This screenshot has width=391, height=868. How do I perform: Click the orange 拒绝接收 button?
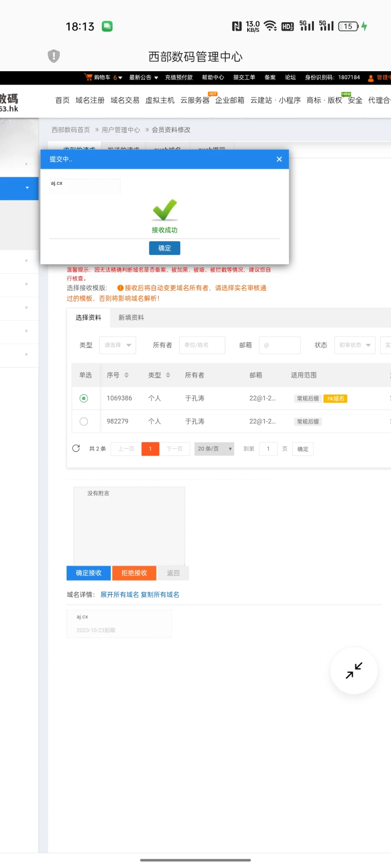coord(134,573)
